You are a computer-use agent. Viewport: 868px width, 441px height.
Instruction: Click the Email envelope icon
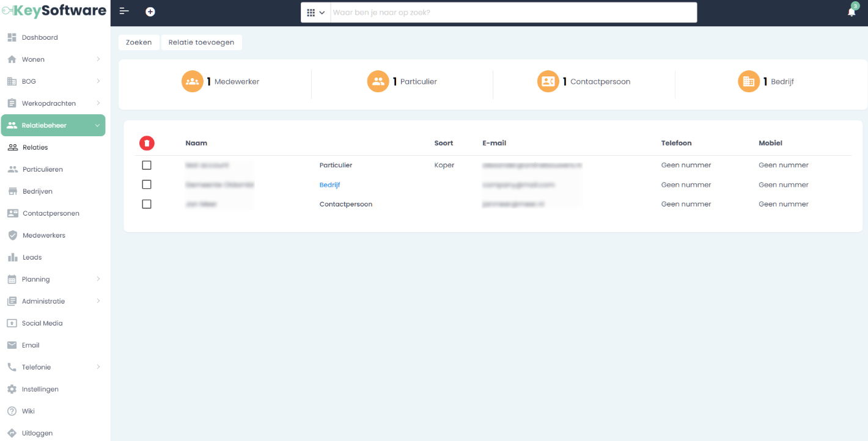pyautogui.click(x=12, y=345)
